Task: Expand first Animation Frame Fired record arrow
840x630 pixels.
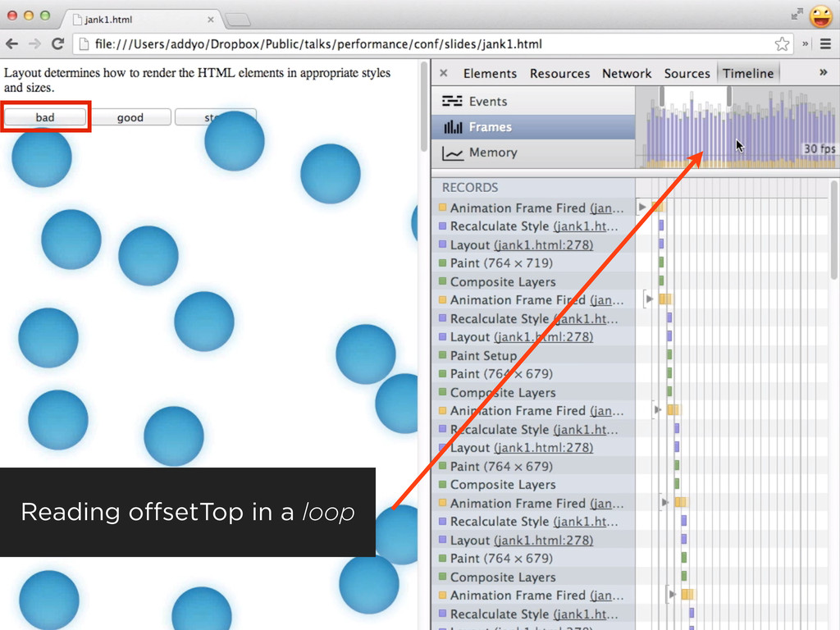Action: coord(642,208)
